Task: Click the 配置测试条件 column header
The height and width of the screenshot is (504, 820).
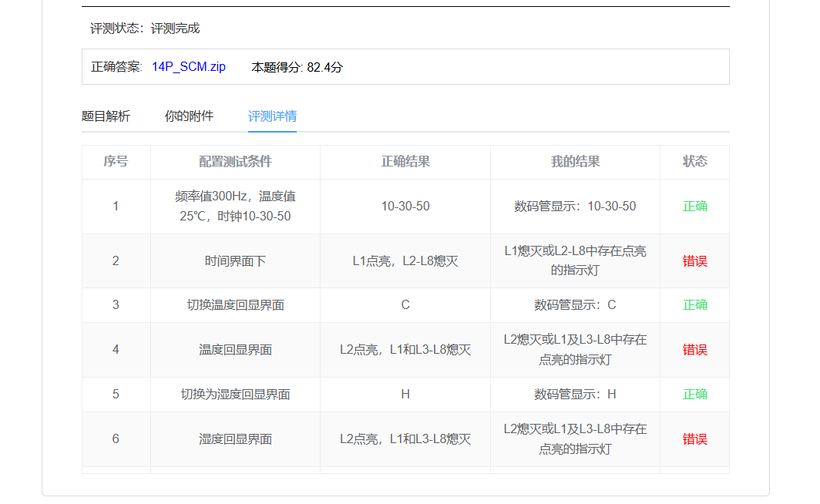Action: click(235, 162)
